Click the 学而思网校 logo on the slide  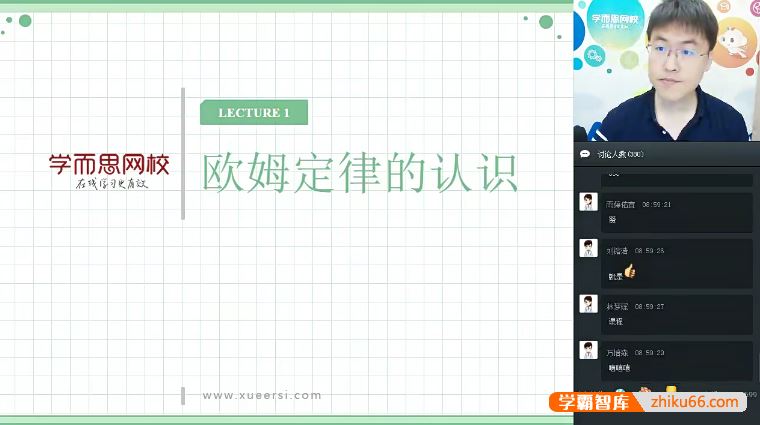tap(109, 171)
